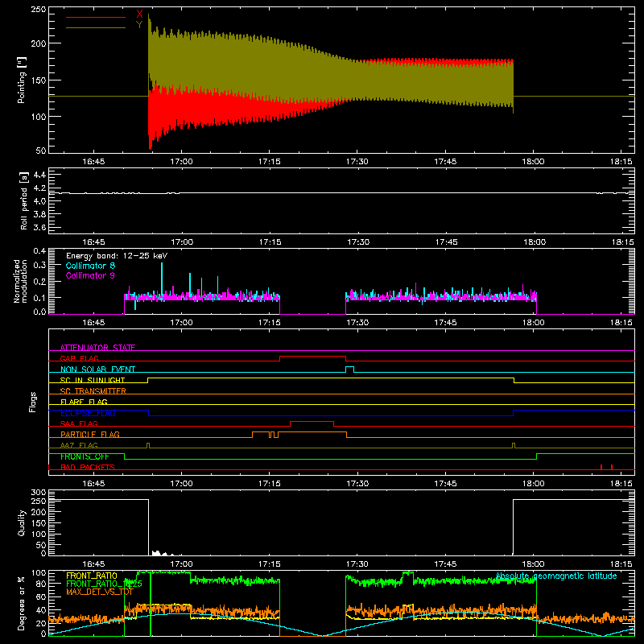
Task: Click the 'Quality' axis title
Action: tap(22, 522)
